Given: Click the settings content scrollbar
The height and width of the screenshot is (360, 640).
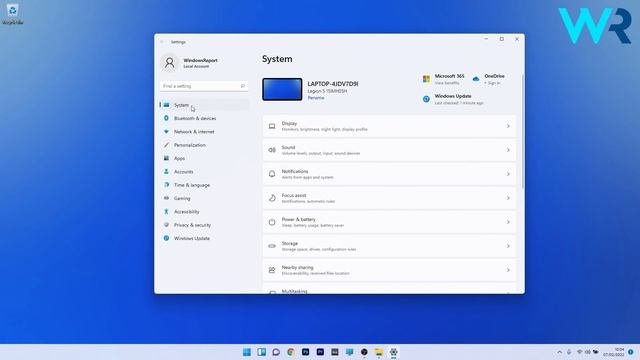Looking at the screenshot, I should click(522, 131).
